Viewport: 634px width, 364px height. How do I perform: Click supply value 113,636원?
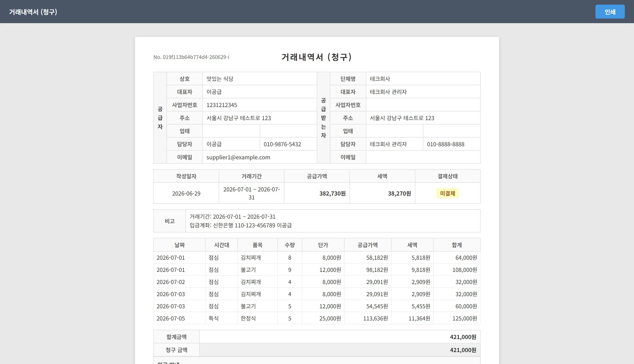coord(375,318)
